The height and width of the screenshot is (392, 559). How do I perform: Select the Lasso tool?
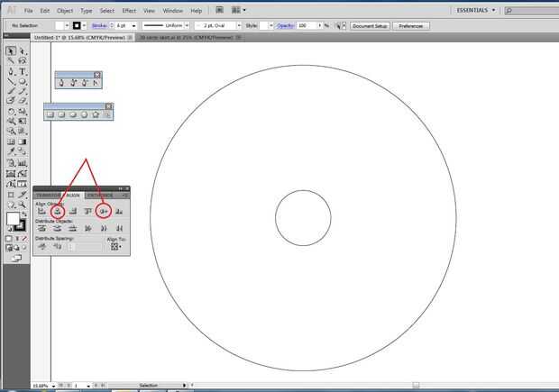(x=23, y=61)
